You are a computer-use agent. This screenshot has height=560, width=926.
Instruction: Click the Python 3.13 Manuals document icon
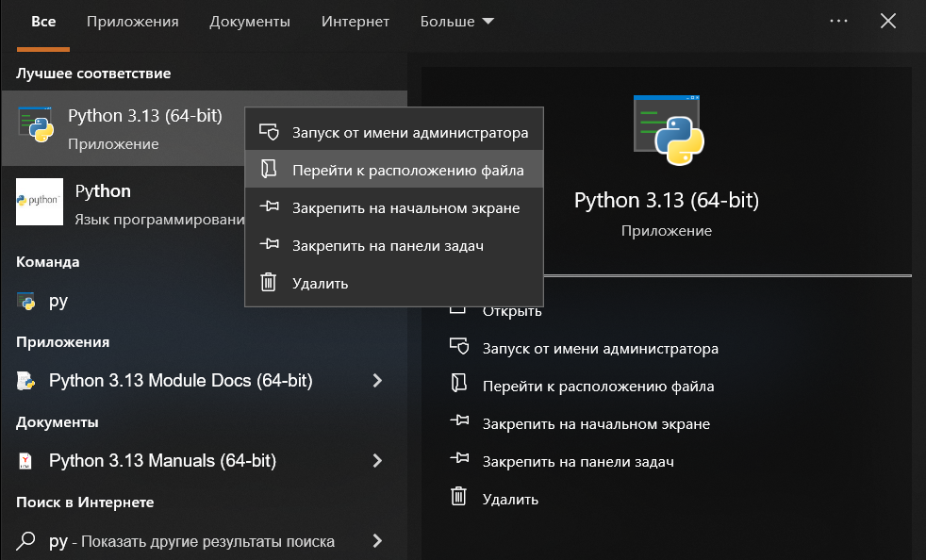click(x=25, y=461)
